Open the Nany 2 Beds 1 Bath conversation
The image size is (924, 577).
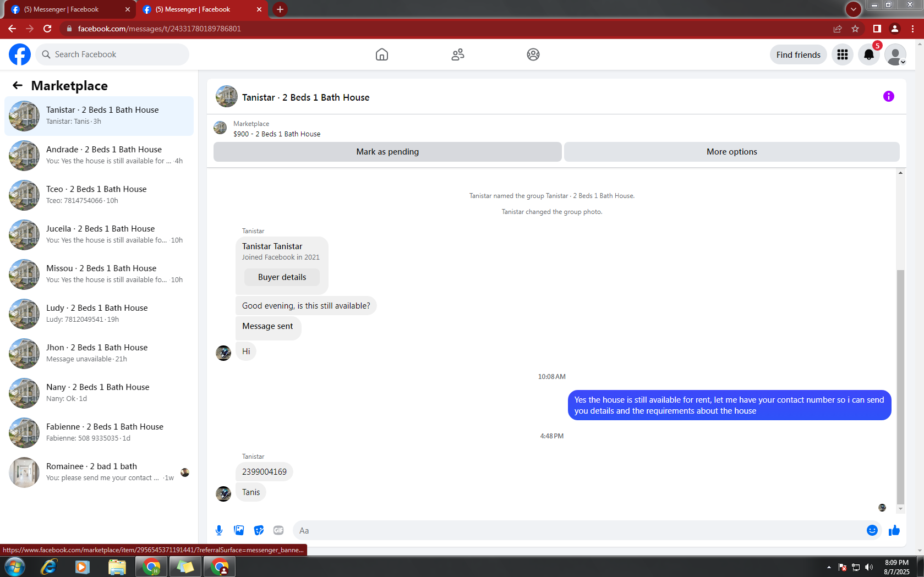[x=99, y=393]
